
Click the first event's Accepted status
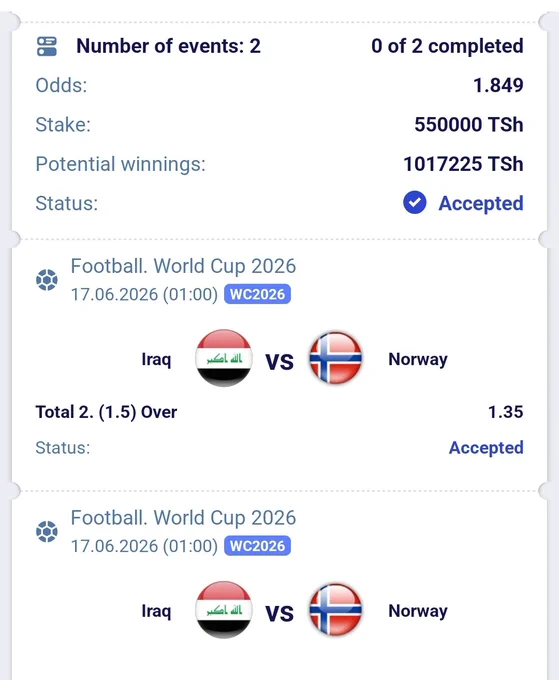click(486, 448)
